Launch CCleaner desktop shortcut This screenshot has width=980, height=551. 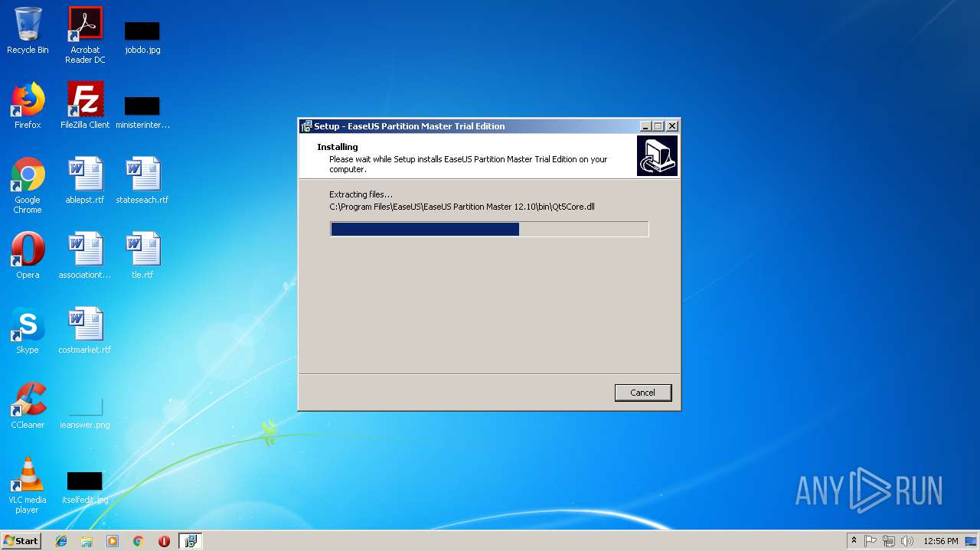(x=28, y=406)
